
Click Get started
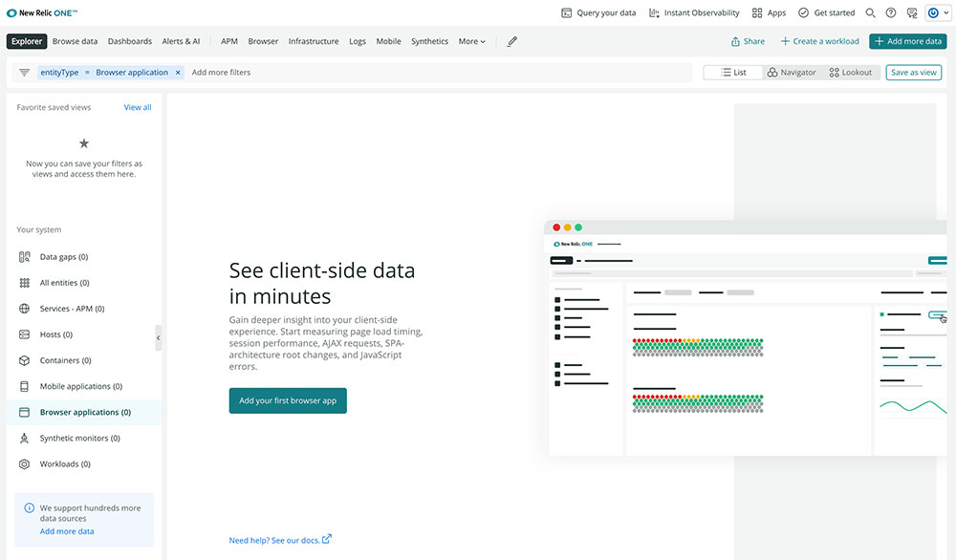[826, 12]
